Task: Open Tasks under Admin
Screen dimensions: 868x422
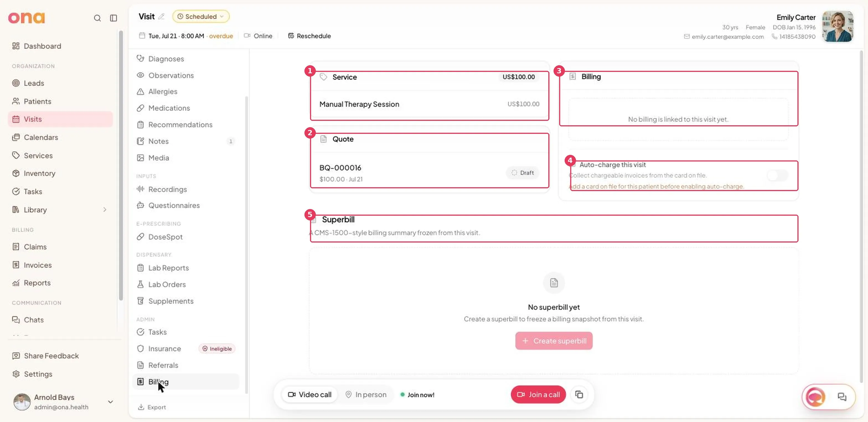Action: [x=157, y=332]
